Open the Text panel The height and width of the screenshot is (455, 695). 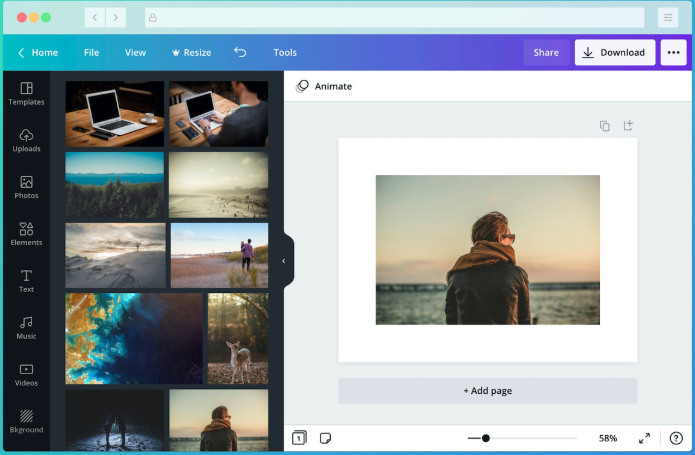[x=26, y=281]
